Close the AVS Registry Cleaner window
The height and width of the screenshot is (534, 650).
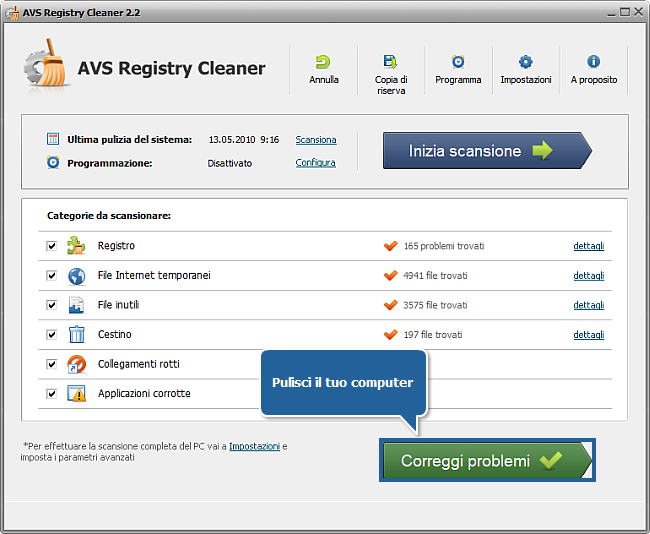point(638,12)
